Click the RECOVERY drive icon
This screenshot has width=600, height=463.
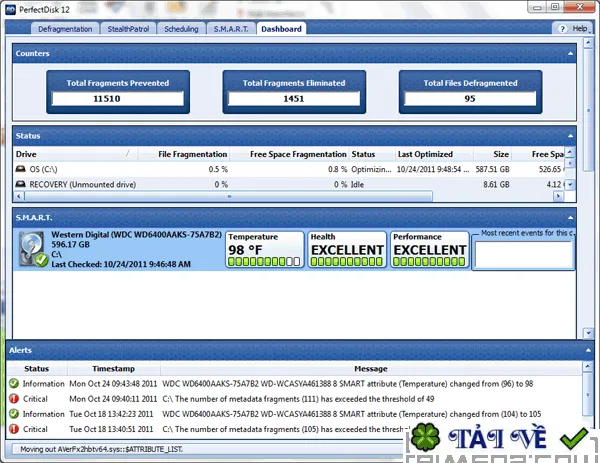(x=20, y=184)
